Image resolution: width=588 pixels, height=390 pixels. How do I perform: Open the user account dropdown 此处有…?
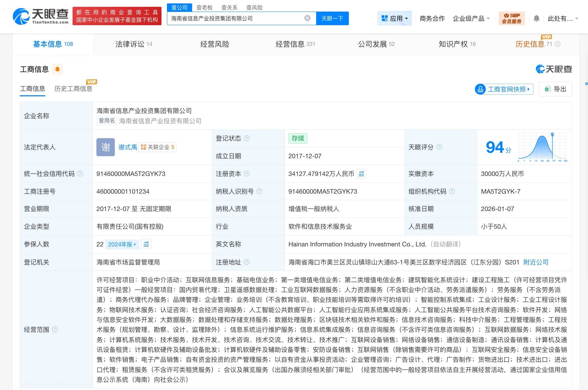(x=562, y=18)
